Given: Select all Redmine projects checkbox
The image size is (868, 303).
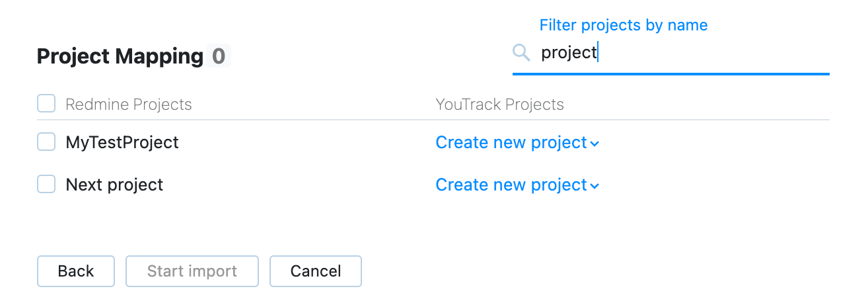Looking at the screenshot, I should click(x=46, y=104).
